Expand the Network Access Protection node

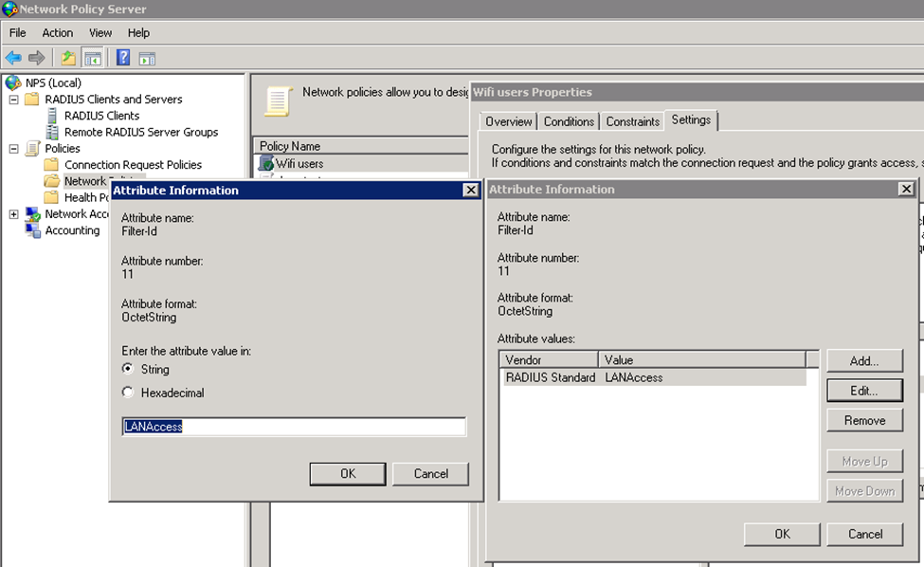click(x=12, y=213)
